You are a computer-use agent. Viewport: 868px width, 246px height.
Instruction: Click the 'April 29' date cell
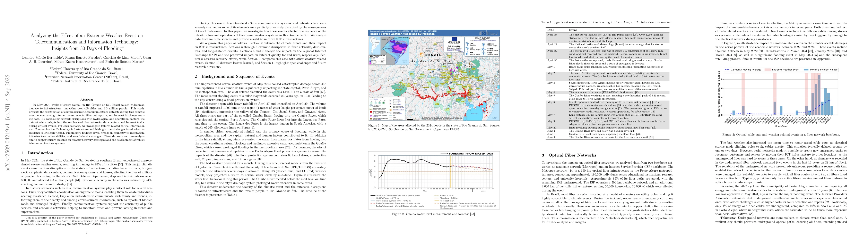click(x=552, y=51)
